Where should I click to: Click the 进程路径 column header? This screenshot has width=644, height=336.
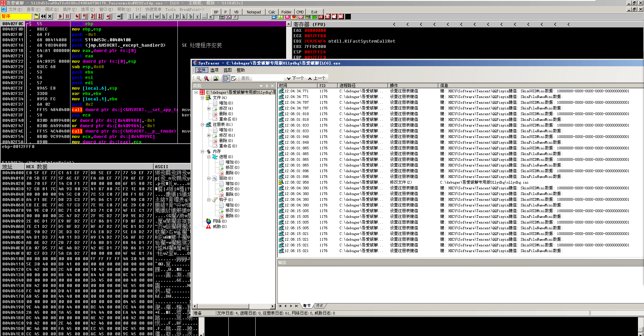pyautogui.click(x=362, y=86)
